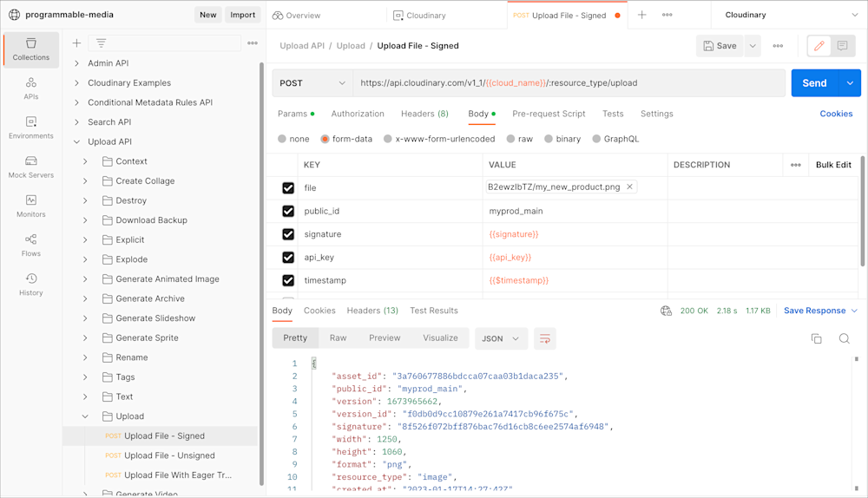Toggle the word wrap icon in response
868x498 pixels.
pyautogui.click(x=545, y=338)
